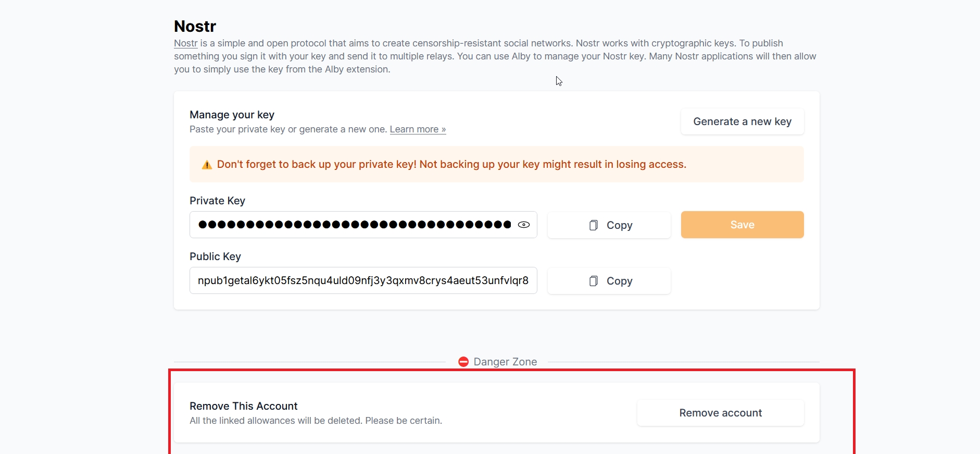Click the Private Key field label
The height and width of the screenshot is (454, 980).
[217, 201]
